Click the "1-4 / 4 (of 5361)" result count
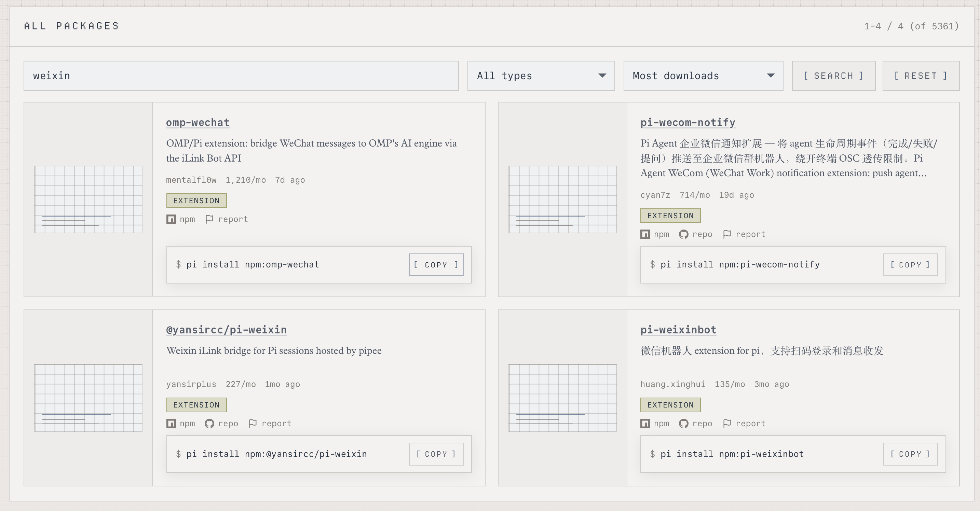The image size is (980, 511). click(912, 26)
